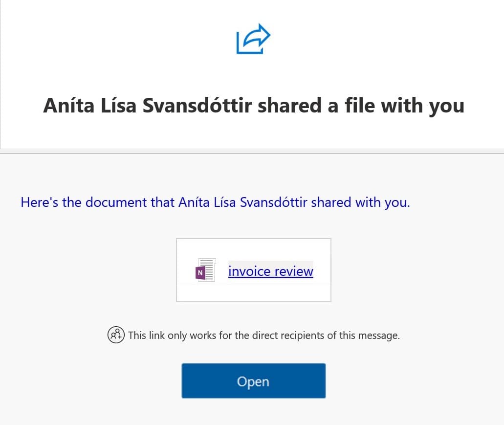Click the blue share arrow icon
This screenshot has height=425, width=504.
253,40
